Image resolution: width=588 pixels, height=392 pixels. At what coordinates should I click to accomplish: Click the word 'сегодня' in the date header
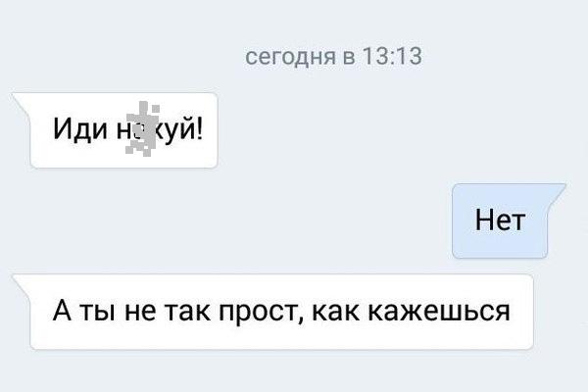290,58
